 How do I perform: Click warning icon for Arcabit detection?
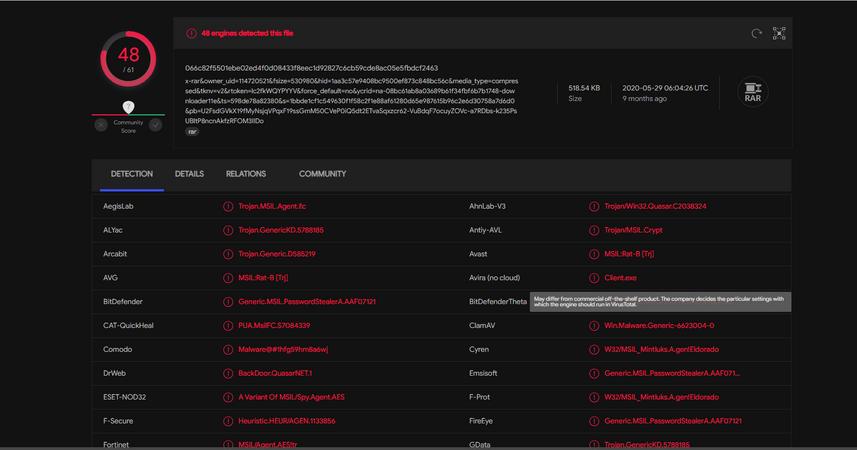228,254
